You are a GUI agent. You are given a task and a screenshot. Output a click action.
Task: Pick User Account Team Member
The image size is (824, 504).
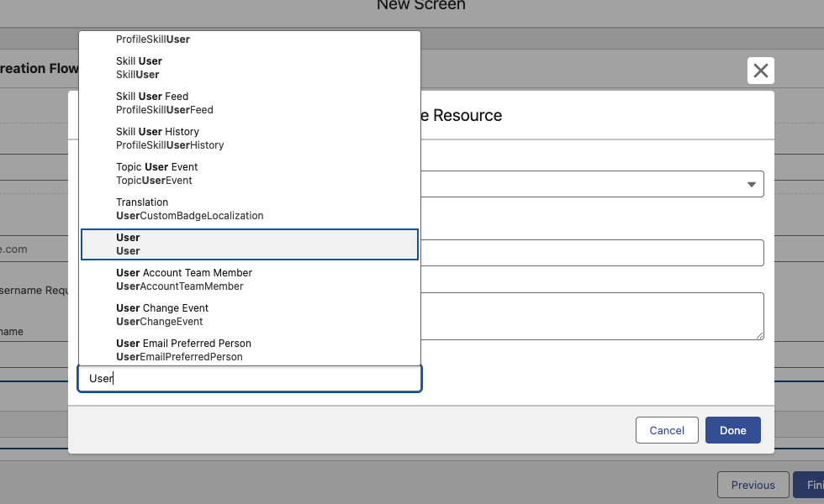click(249, 280)
